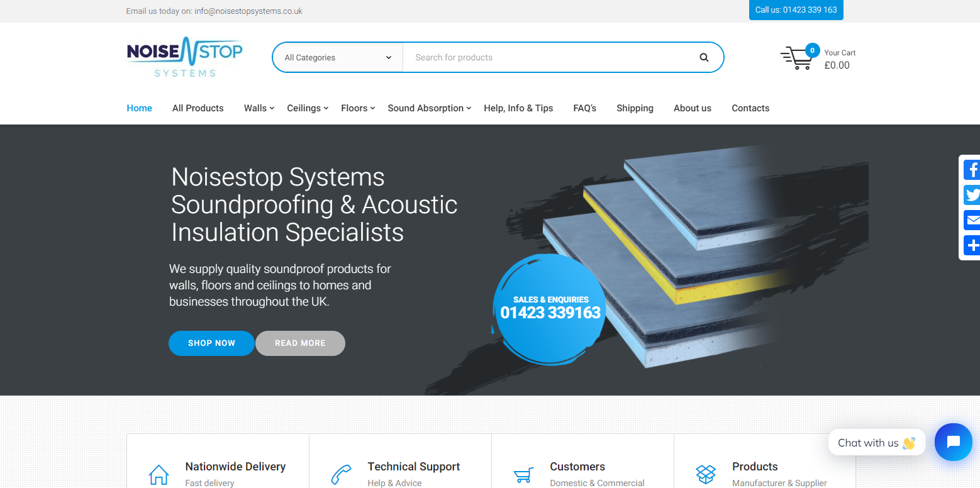This screenshot has width=980, height=488.
Task: Click the Call us phone button
Action: 796,10
